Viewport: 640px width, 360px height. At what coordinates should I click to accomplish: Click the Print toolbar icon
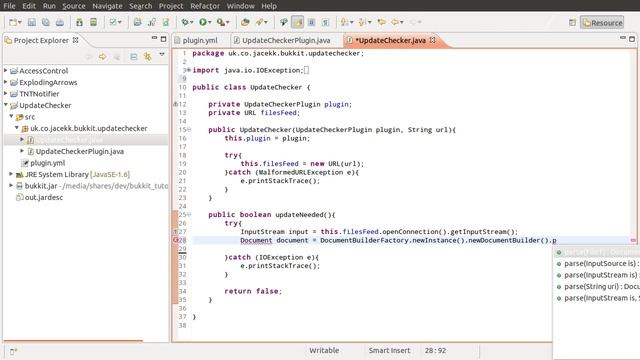click(x=60, y=22)
